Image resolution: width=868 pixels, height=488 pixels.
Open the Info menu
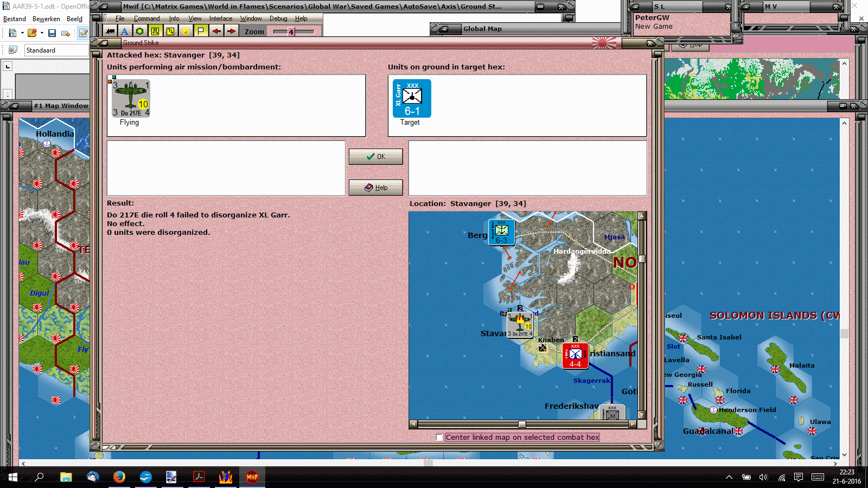174,18
